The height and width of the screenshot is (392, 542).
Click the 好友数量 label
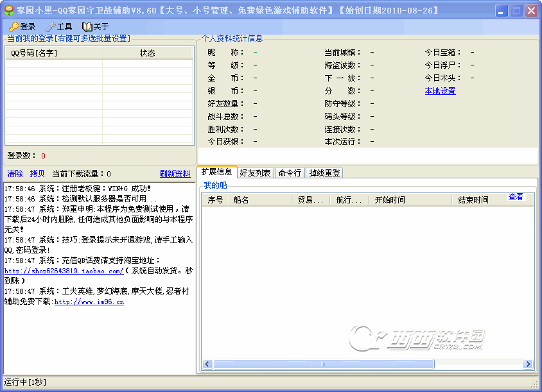(225, 103)
